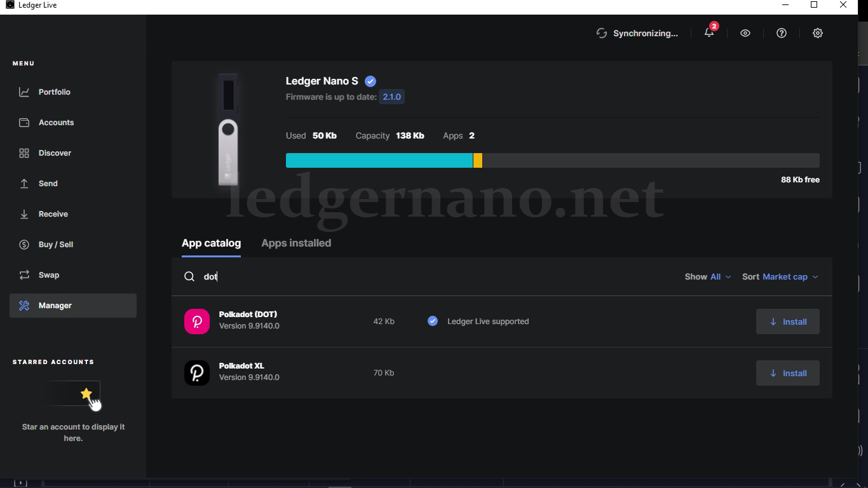This screenshot has height=488, width=868.
Task: Toggle the eye discreet mode
Action: [x=745, y=33]
